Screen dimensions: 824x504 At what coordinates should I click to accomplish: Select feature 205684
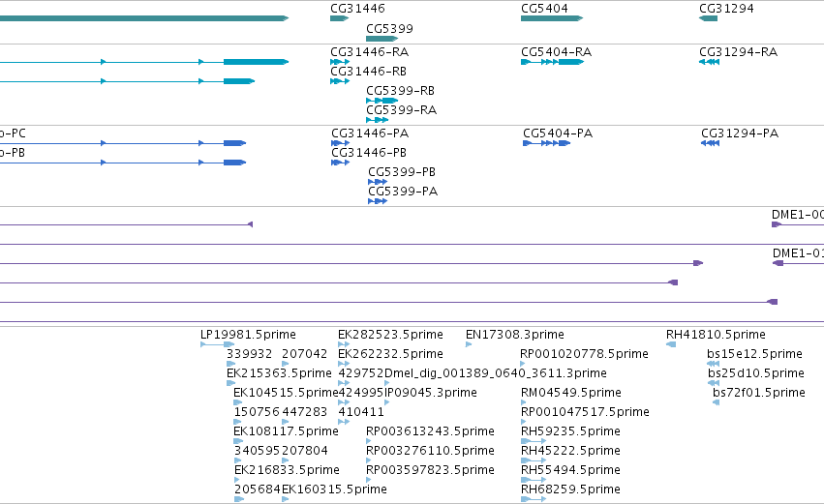[258, 490]
